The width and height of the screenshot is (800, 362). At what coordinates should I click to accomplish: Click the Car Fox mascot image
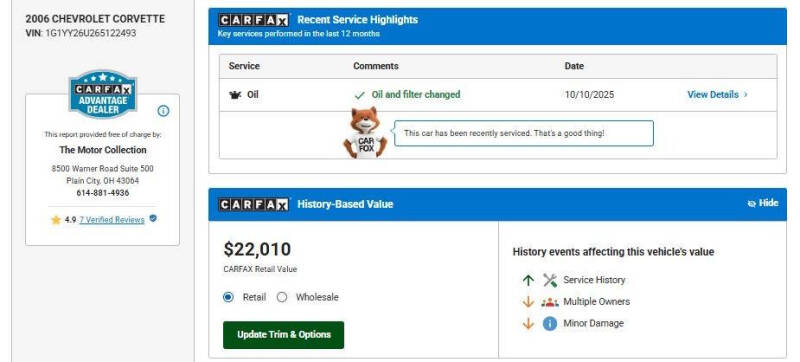[x=365, y=133]
